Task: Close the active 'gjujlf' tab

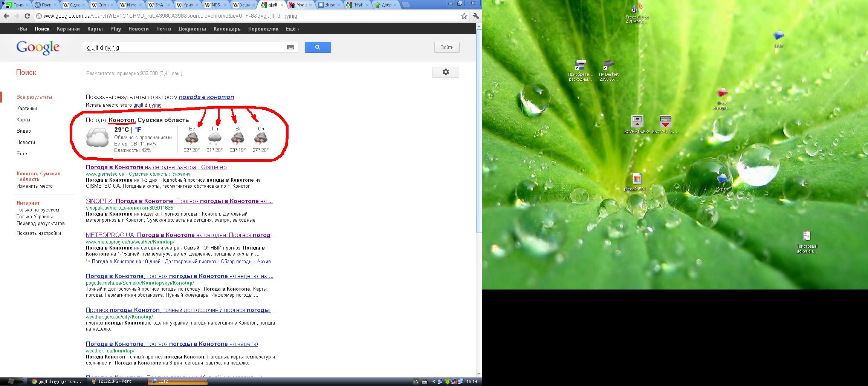Action: tap(282, 5)
